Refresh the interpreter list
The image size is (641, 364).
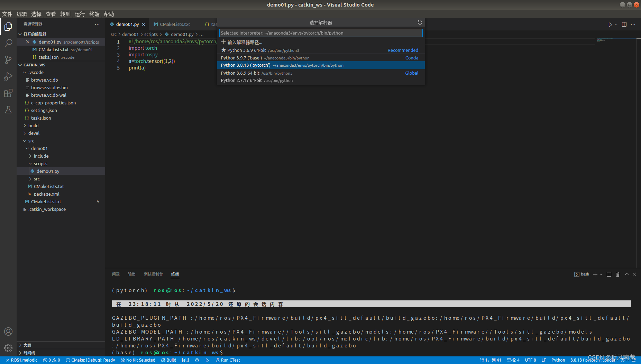[420, 22]
